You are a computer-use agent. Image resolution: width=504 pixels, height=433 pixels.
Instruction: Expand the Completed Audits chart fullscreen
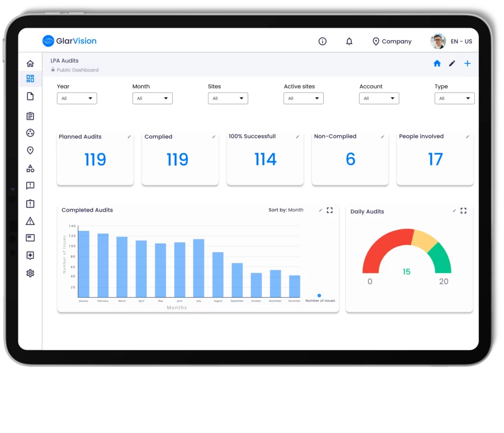(330, 210)
